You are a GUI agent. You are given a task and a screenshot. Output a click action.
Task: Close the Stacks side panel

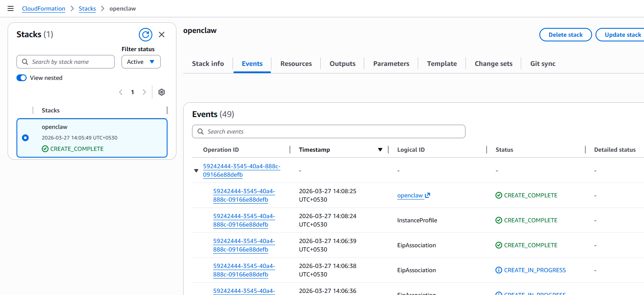click(162, 35)
